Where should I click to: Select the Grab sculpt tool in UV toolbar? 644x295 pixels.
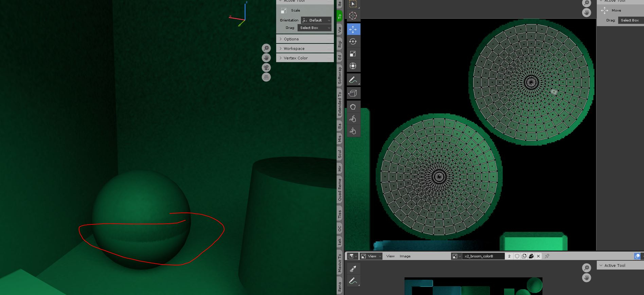click(x=353, y=107)
